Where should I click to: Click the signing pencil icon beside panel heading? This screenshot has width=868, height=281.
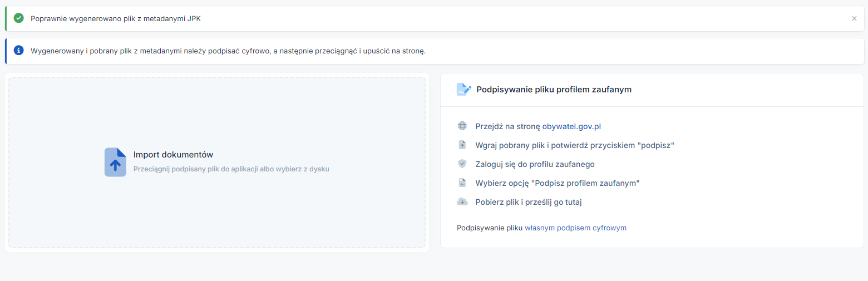click(464, 89)
